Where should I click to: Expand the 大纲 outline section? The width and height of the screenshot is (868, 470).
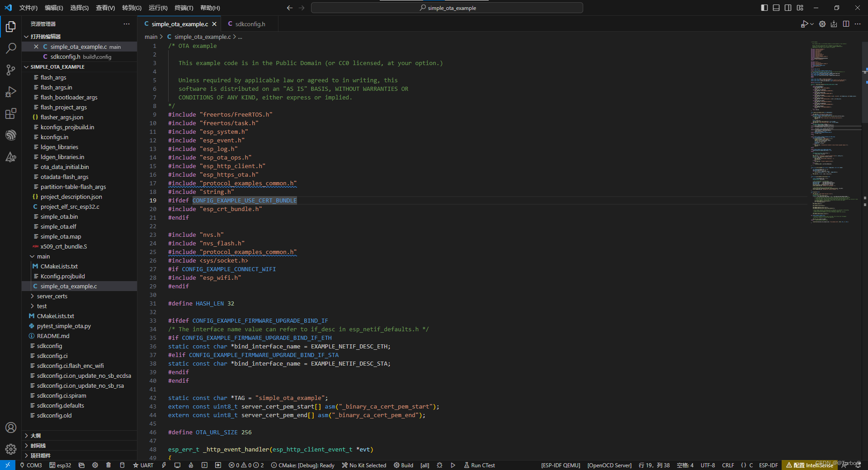point(80,436)
